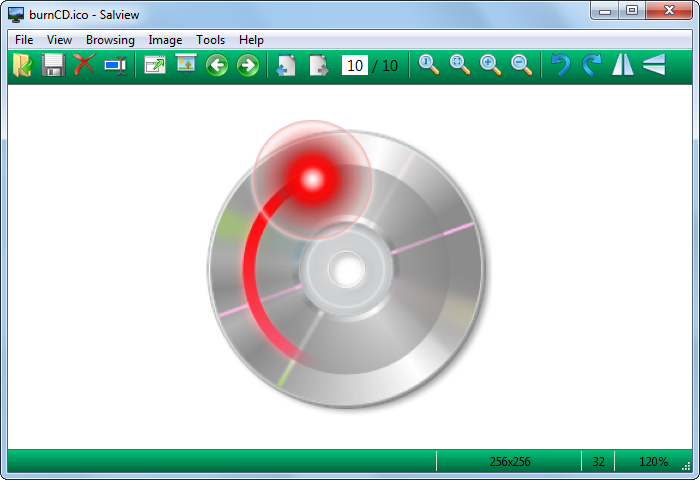Open the Help menu
The image size is (700, 480).
(x=251, y=40)
